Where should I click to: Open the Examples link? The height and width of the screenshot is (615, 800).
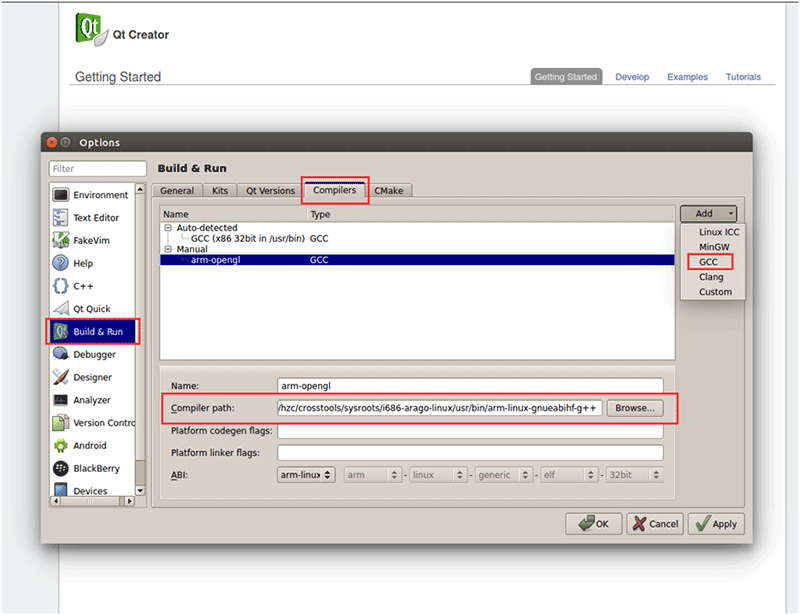pyautogui.click(x=687, y=77)
